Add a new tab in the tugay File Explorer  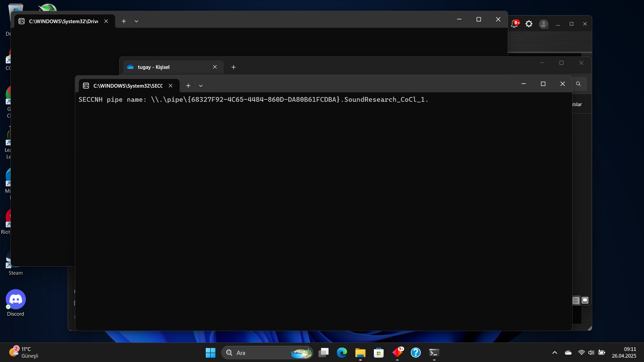pyautogui.click(x=234, y=67)
